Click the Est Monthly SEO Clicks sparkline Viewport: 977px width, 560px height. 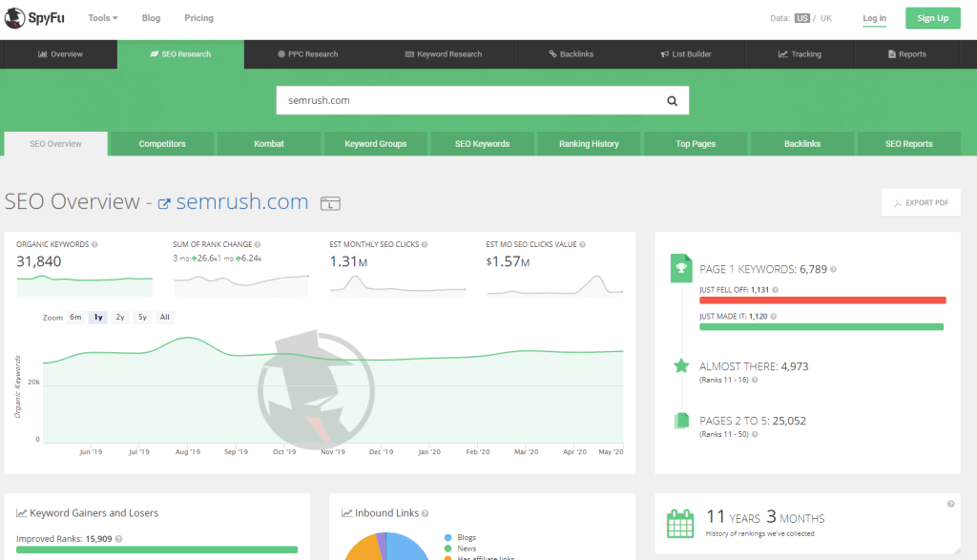coord(398,285)
